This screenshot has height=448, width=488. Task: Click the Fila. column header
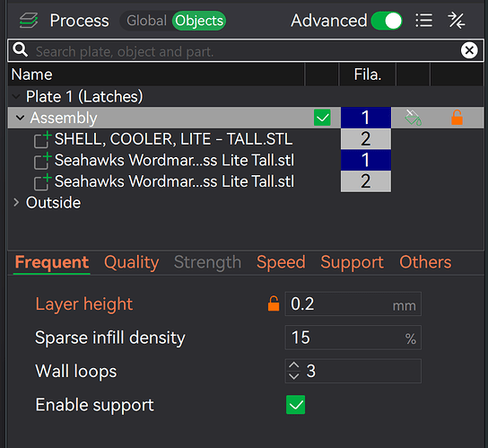pos(367,75)
